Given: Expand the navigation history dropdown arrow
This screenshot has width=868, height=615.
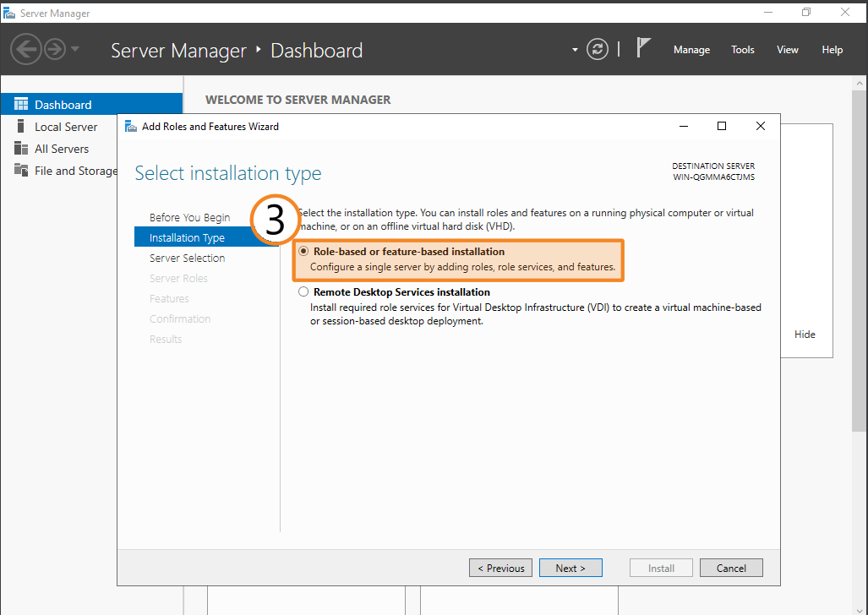Looking at the screenshot, I should (x=75, y=49).
